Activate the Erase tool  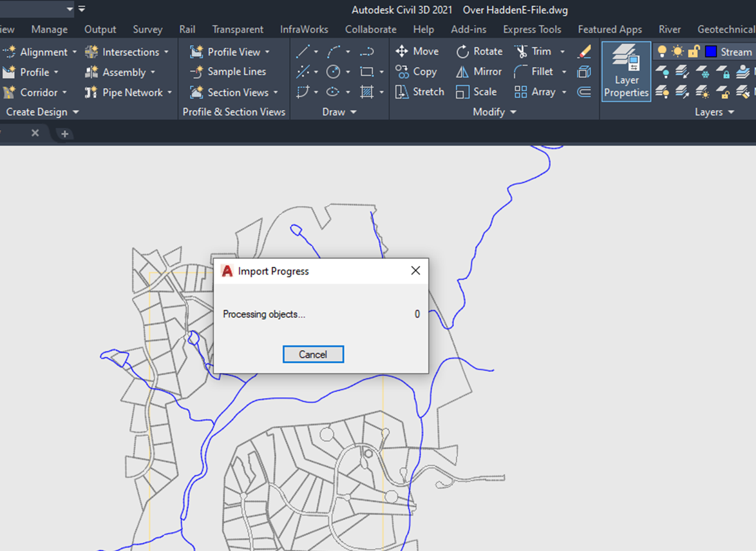pyautogui.click(x=585, y=51)
